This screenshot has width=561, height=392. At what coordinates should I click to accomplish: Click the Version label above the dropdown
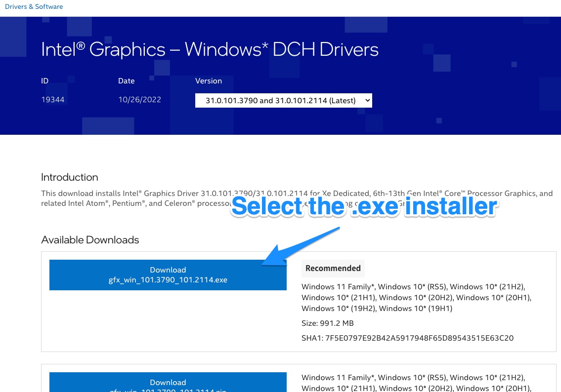(x=208, y=81)
